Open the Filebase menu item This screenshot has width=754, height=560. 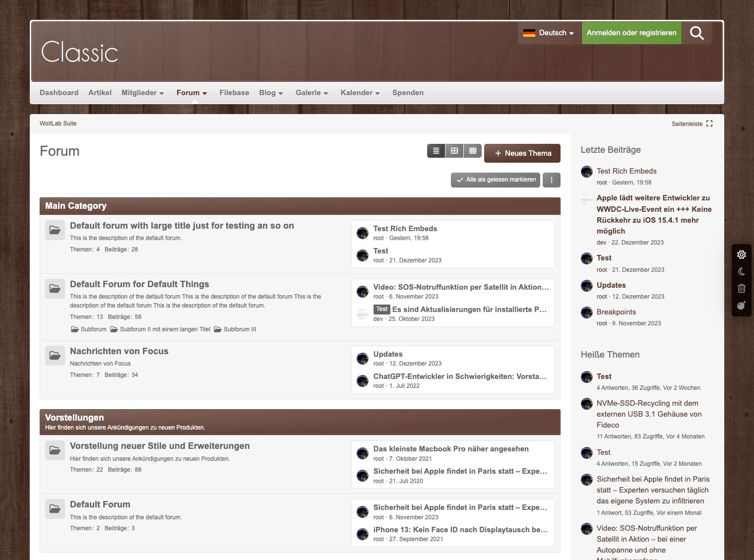pos(234,93)
